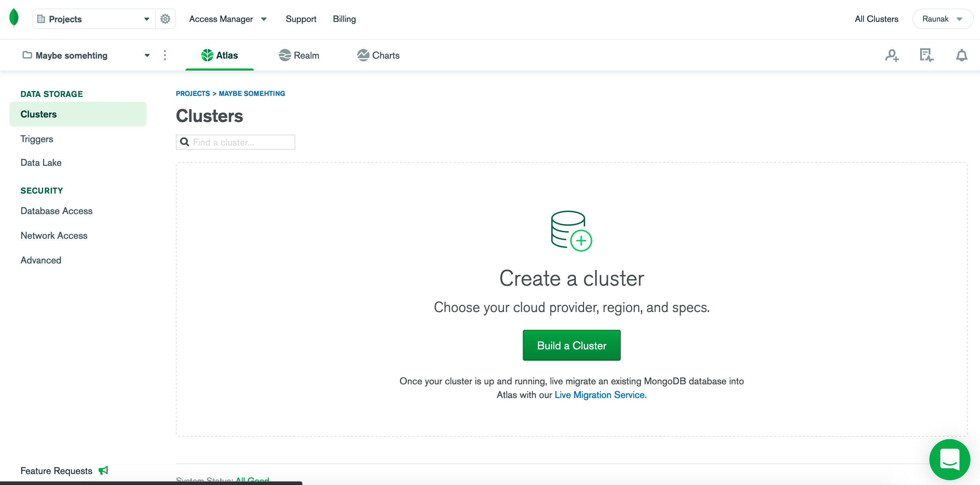Screen dimensions: 980x485
Task: Select Network Access in the sidebar
Action: [x=54, y=235]
